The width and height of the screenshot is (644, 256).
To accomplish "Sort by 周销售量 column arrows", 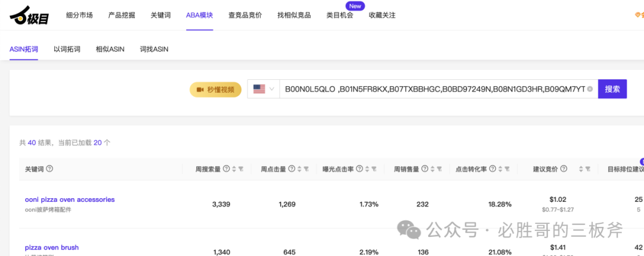I will (x=432, y=169).
